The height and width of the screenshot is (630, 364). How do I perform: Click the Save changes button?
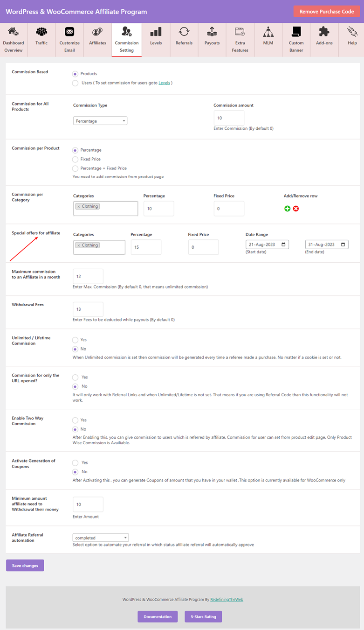click(25, 566)
